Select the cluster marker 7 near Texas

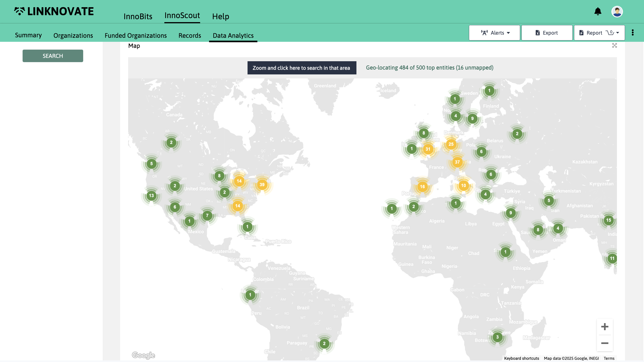tap(207, 215)
